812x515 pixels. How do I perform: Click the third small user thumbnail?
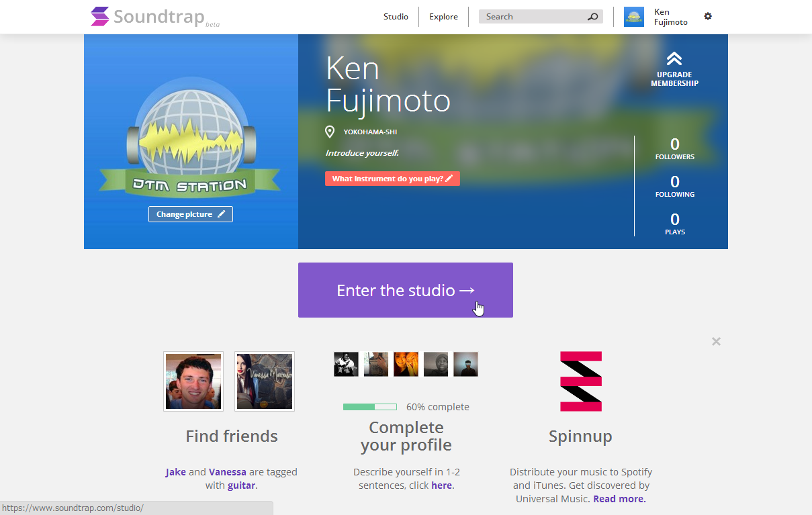click(406, 364)
